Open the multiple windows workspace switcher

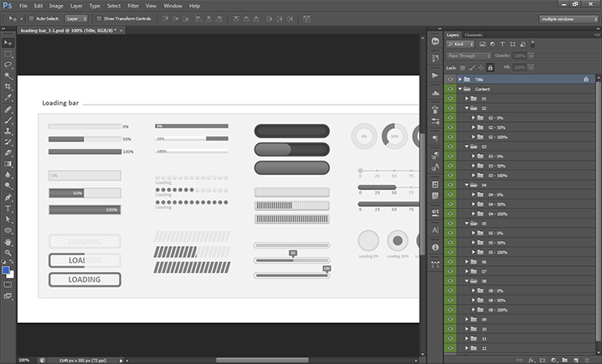[569, 18]
